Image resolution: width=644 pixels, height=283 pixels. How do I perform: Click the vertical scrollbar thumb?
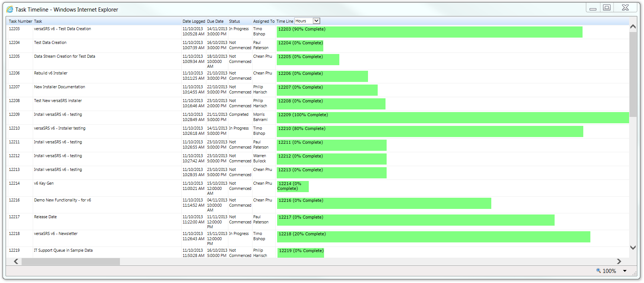click(632, 74)
